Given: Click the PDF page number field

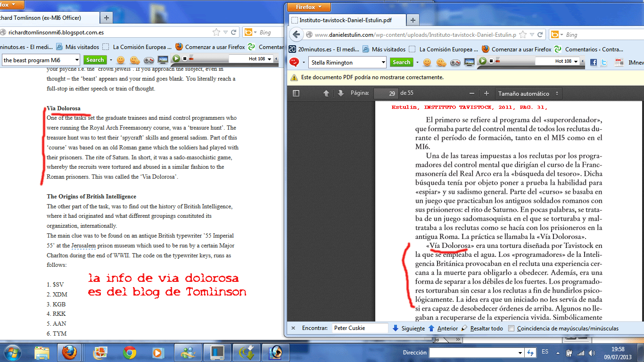Looking at the screenshot, I should (386, 93).
